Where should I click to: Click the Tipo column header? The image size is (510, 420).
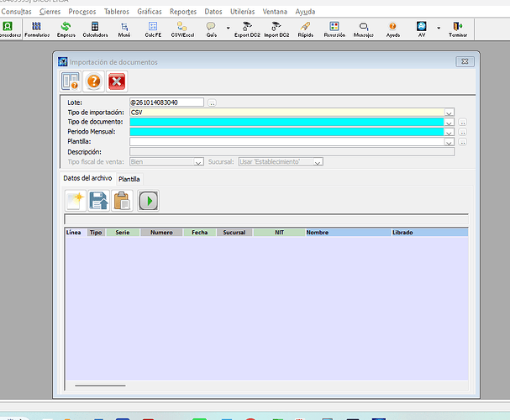96,233
